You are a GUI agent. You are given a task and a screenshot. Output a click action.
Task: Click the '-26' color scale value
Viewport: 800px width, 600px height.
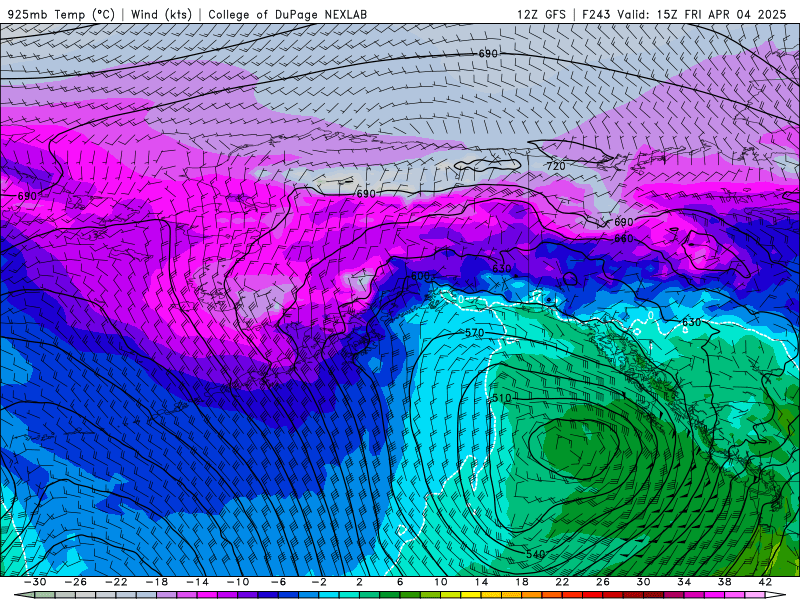pyautogui.click(x=76, y=582)
